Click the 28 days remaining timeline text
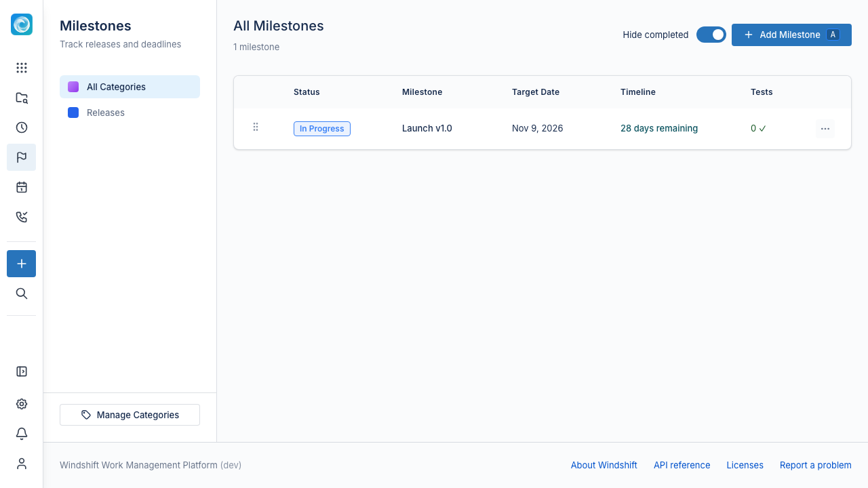The height and width of the screenshot is (488, 868). click(x=659, y=128)
